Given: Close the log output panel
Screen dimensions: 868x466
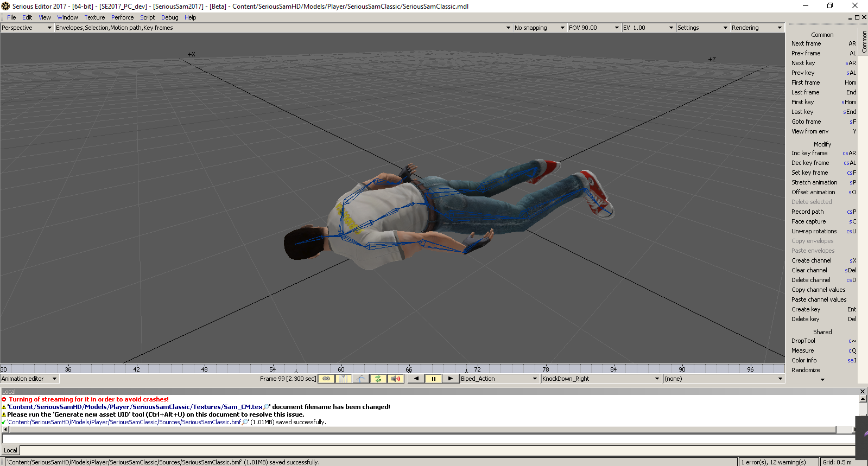Looking at the screenshot, I should click(x=863, y=391).
